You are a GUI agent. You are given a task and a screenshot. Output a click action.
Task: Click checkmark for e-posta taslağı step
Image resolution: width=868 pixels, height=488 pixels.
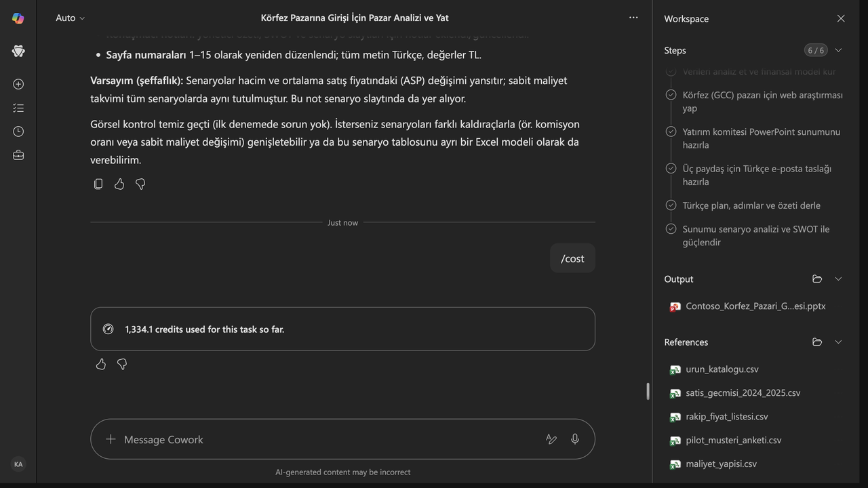(x=671, y=168)
